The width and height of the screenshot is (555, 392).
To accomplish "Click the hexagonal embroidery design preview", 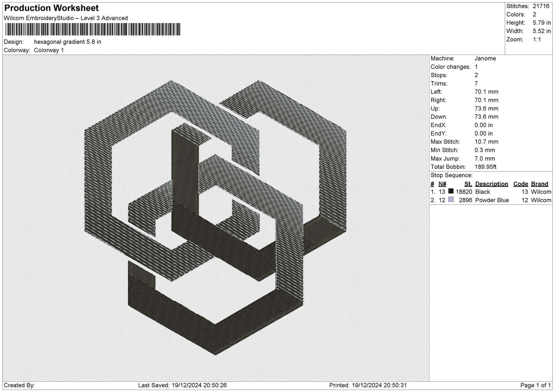I will [x=216, y=218].
